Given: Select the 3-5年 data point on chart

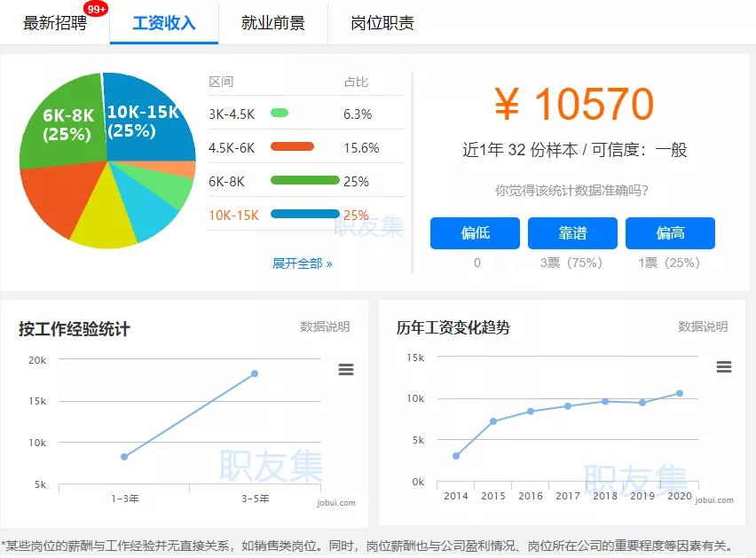Looking at the screenshot, I should (255, 373).
